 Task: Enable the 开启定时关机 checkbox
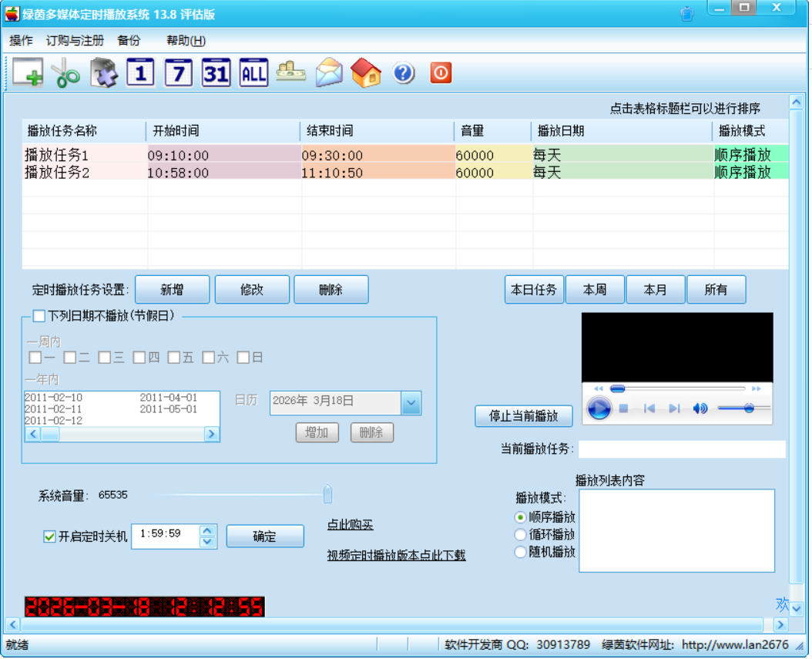[49, 536]
